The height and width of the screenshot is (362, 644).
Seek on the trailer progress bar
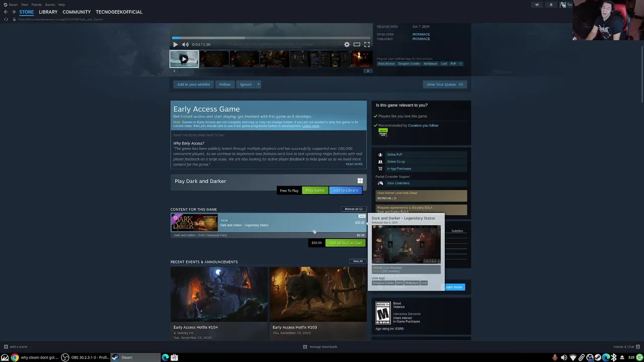point(271,38)
